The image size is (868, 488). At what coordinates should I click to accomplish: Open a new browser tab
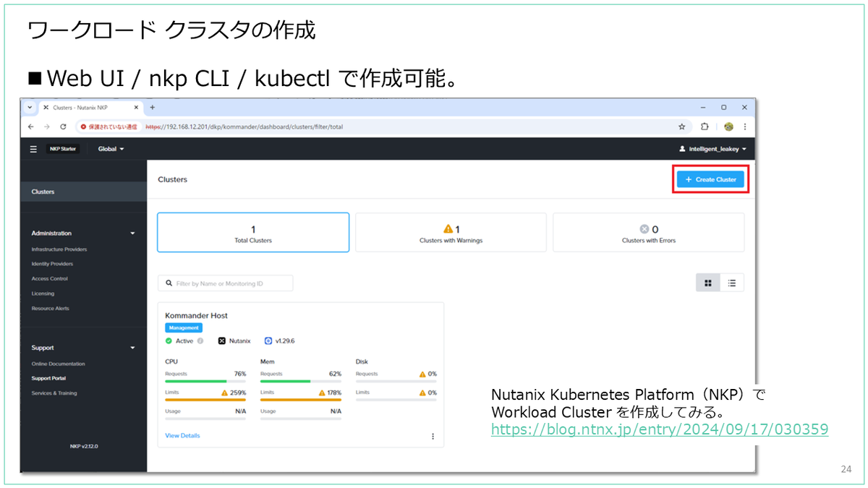tap(153, 107)
